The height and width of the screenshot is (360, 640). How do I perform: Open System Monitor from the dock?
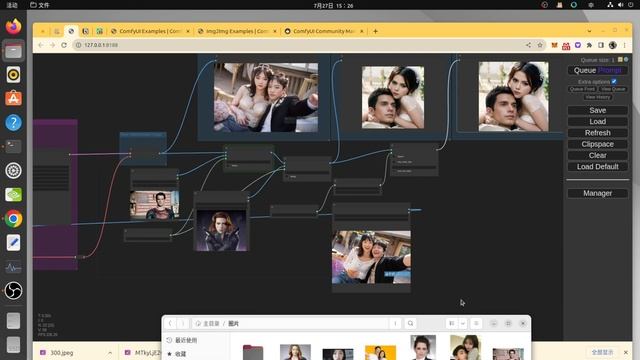pyautogui.click(x=13, y=267)
